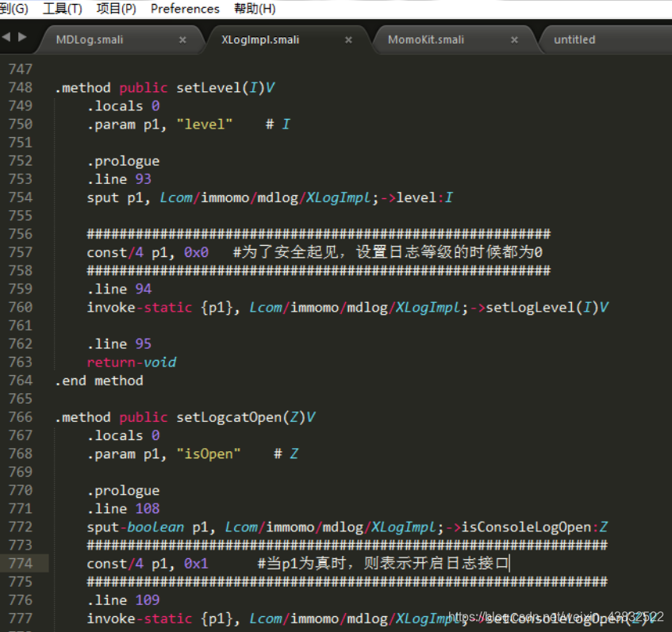Click '.locals 0' on line 749
The width and height of the screenshot is (672, 632).
tap(124, 106)
